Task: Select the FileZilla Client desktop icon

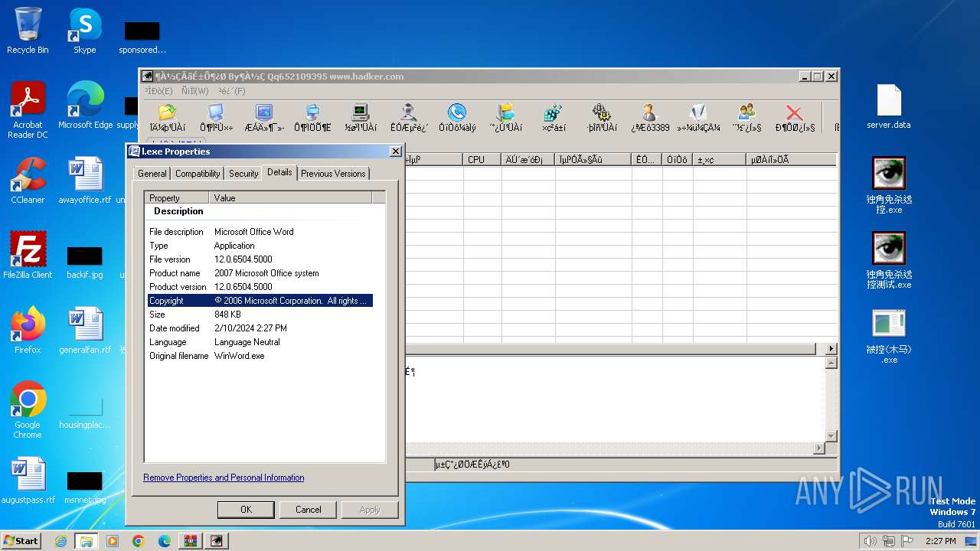Action: tap(28, 255)
